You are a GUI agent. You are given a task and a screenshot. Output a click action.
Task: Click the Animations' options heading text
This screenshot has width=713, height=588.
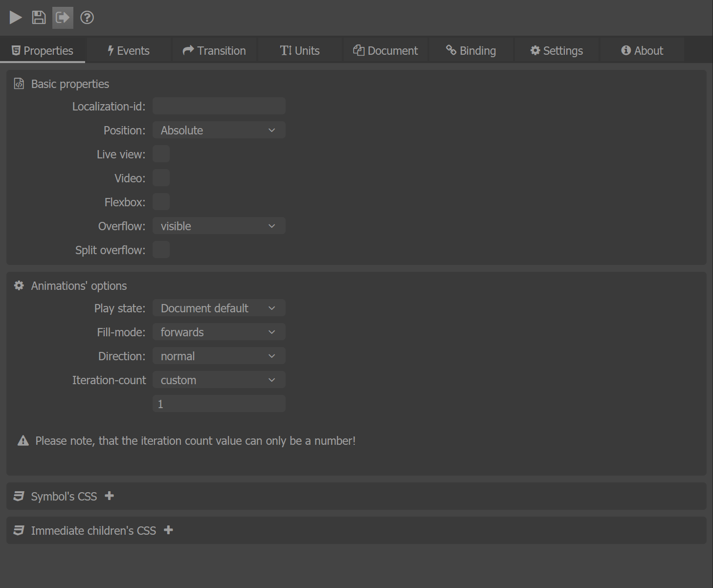(79, 286)
